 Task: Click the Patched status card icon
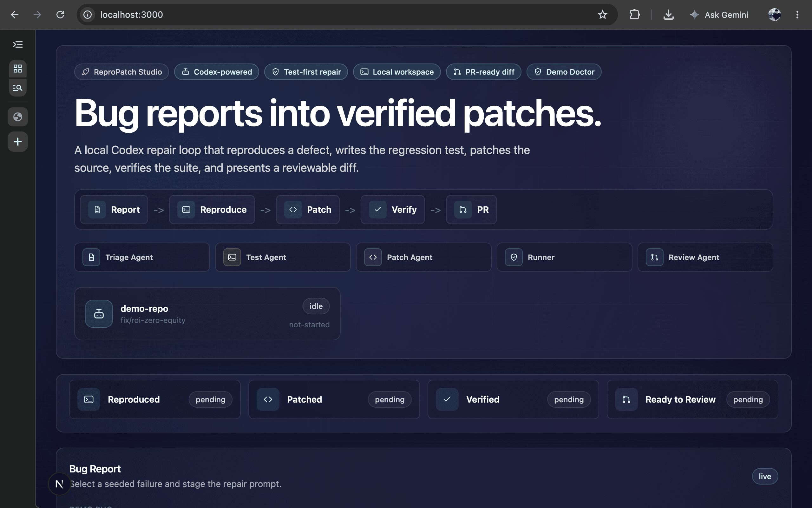[x=268, y=399]
